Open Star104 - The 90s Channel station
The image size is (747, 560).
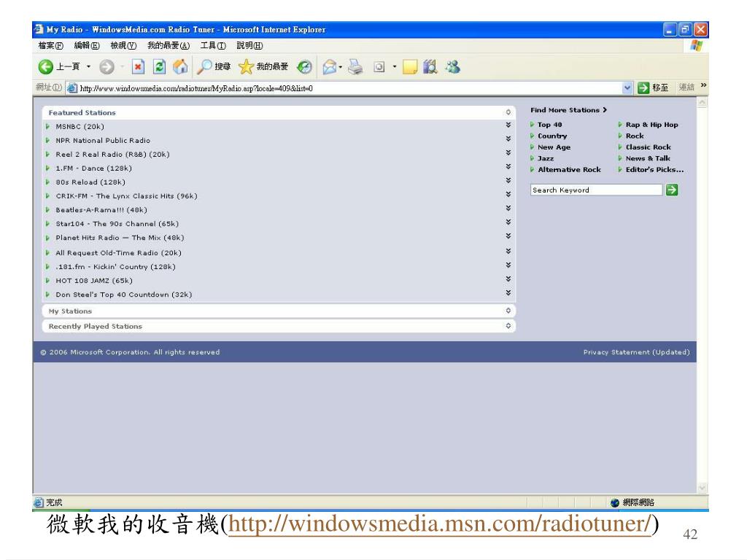pos(117,224)
